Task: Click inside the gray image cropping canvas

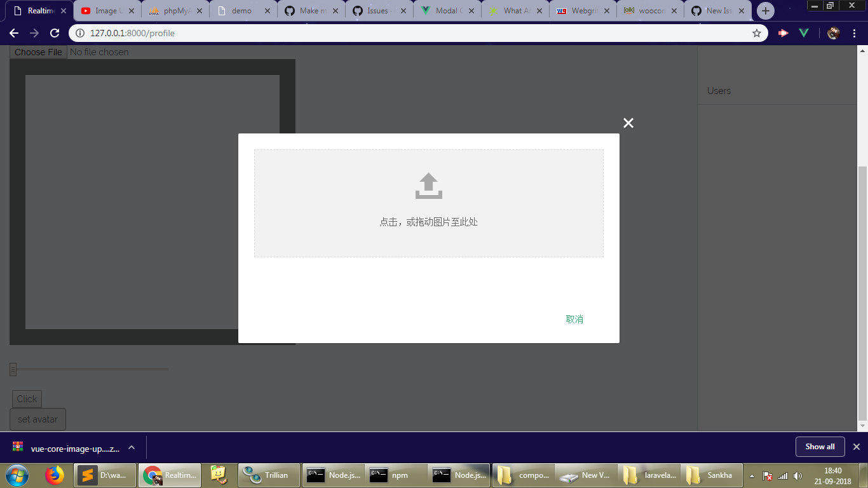Action: (x=153, y=202)
